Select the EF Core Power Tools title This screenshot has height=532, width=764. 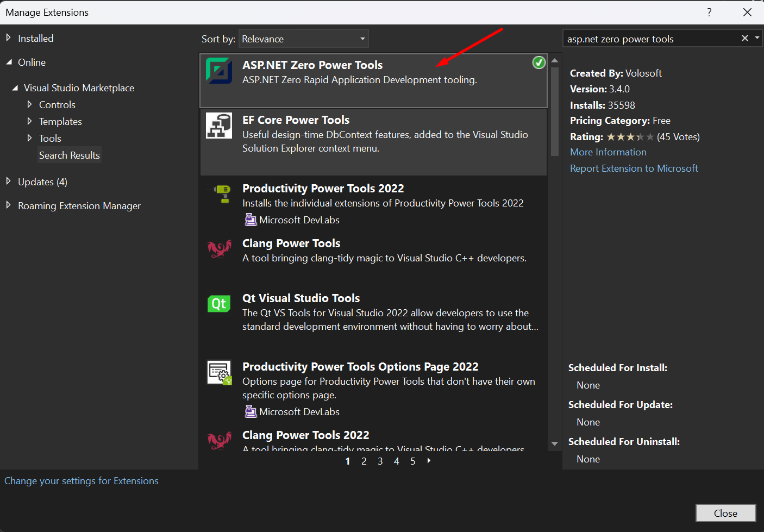click(x=296, y=120)
